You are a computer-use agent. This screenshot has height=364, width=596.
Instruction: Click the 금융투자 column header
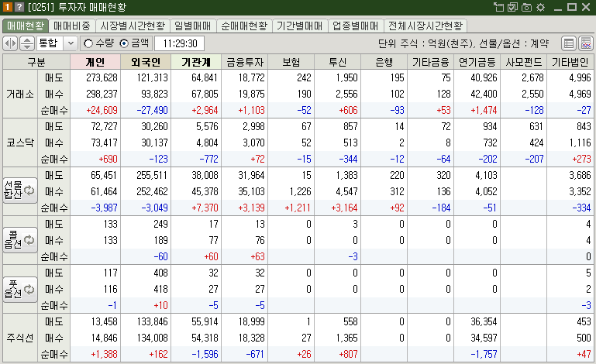[245, 62]
